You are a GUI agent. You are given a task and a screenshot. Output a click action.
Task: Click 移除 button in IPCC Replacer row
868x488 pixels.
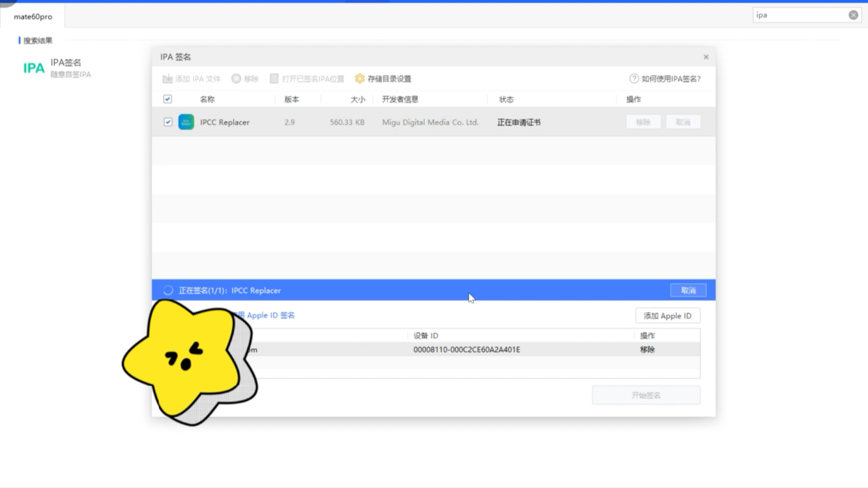point(643,122)
